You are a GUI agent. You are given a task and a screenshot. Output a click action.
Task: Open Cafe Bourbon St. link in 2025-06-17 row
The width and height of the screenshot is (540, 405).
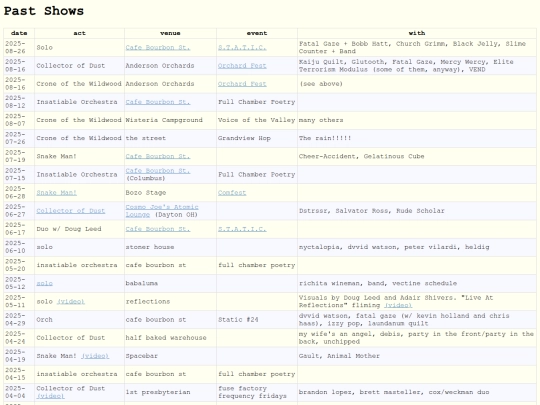click(x=157, y=229)
